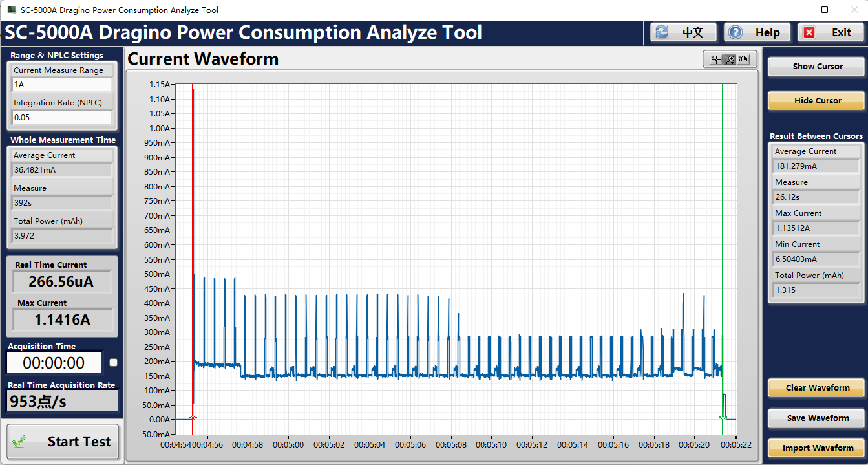Viewport: 868px width, 465px height.
Task: Open the Current Measure Range 1A field
Action: click(x=62, y=85)
